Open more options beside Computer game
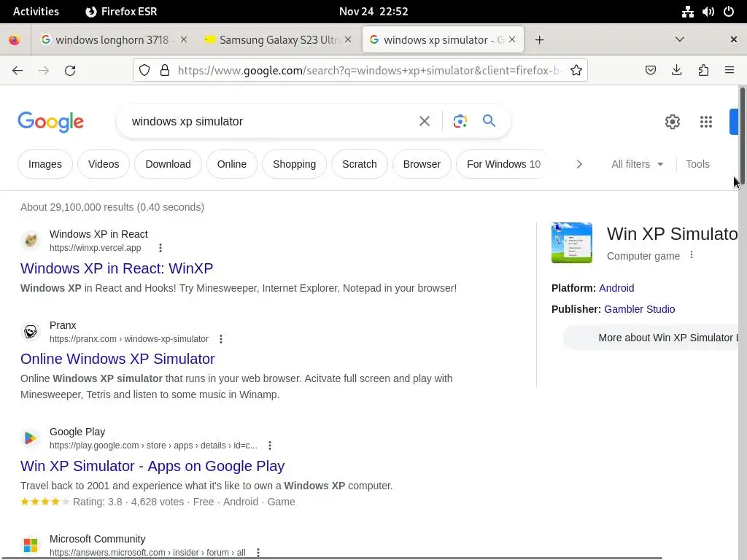 [692, 255]
